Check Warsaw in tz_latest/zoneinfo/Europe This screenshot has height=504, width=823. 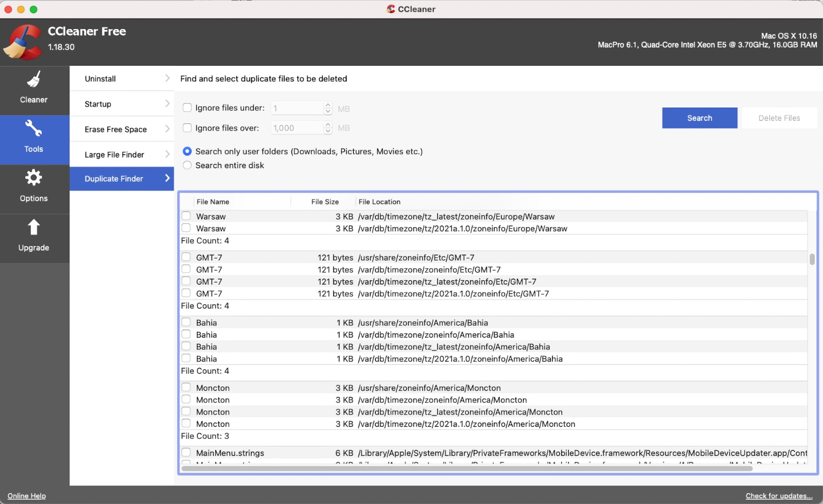[x=186, y=216]
